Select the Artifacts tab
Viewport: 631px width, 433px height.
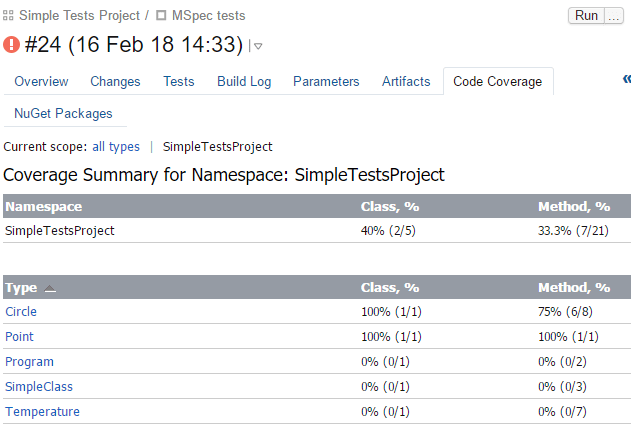click(406, 82)
